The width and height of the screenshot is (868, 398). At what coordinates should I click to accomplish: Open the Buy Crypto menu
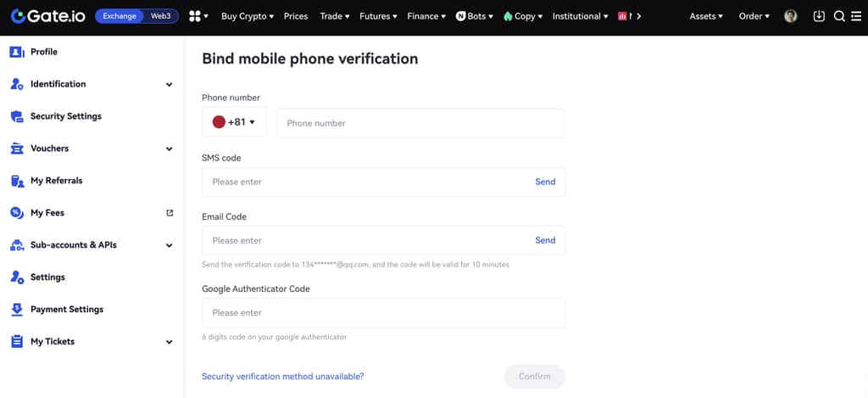(x=247, y=16)
